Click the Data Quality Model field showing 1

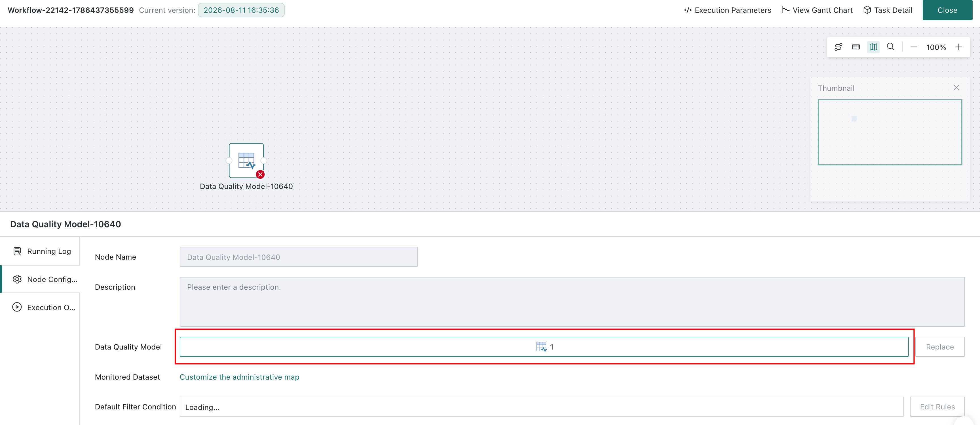[544, 347]
